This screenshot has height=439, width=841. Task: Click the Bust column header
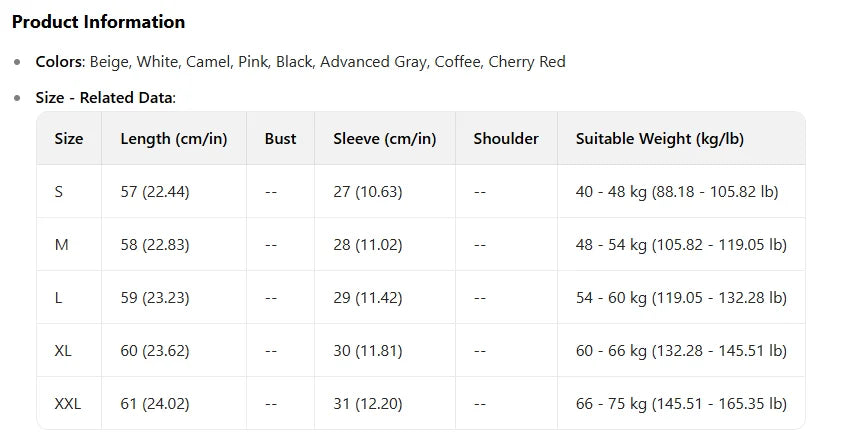click(x=280, y=139)
